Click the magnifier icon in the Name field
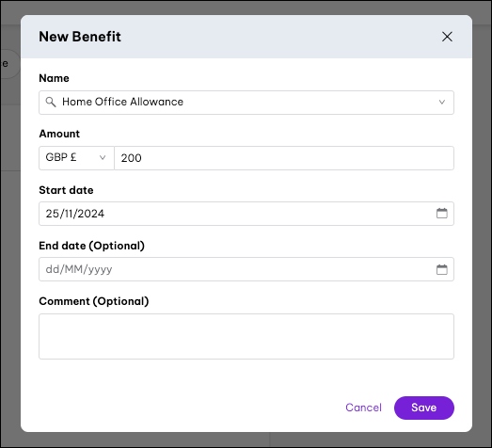Image resolution: width=492 pixels, height=448 pixels. 51,102
